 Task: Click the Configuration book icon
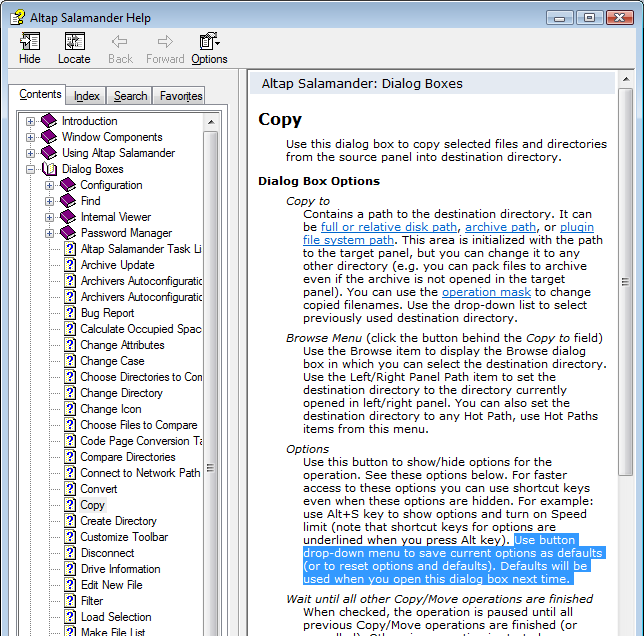68,185
